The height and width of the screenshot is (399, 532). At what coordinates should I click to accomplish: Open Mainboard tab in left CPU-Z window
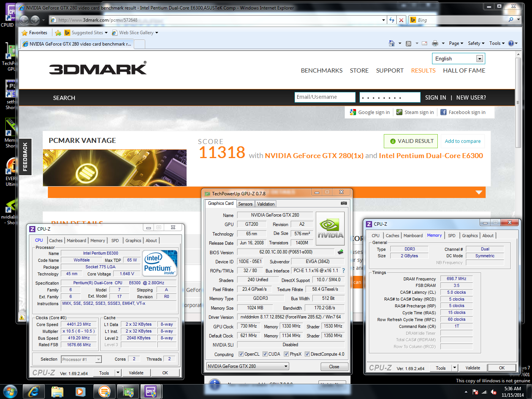click(76, 241)
